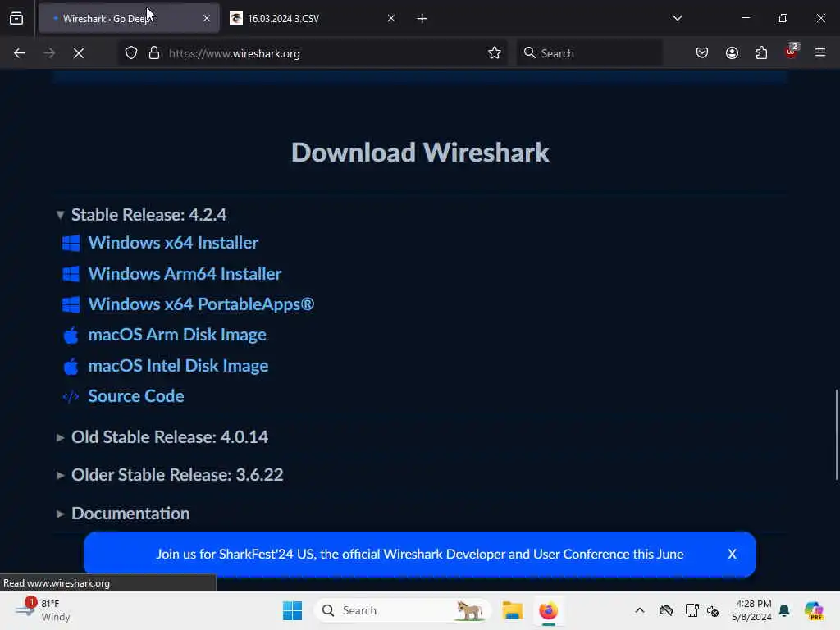840x630 pixels.
Task: Open Windows Start menu
Action: click(x=293, y=610)
